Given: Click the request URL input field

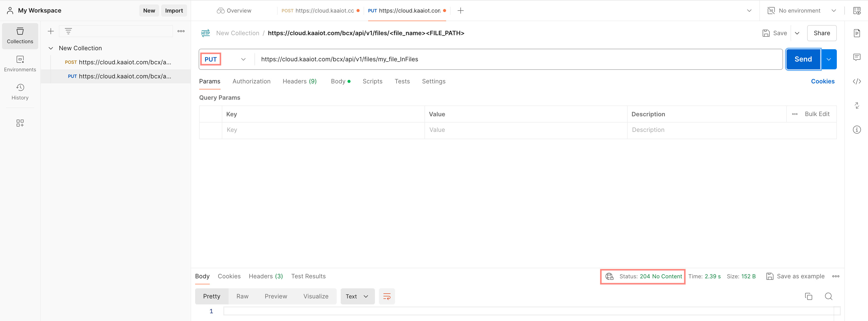Looking at the screenshot, I should (x=519, y=59).
